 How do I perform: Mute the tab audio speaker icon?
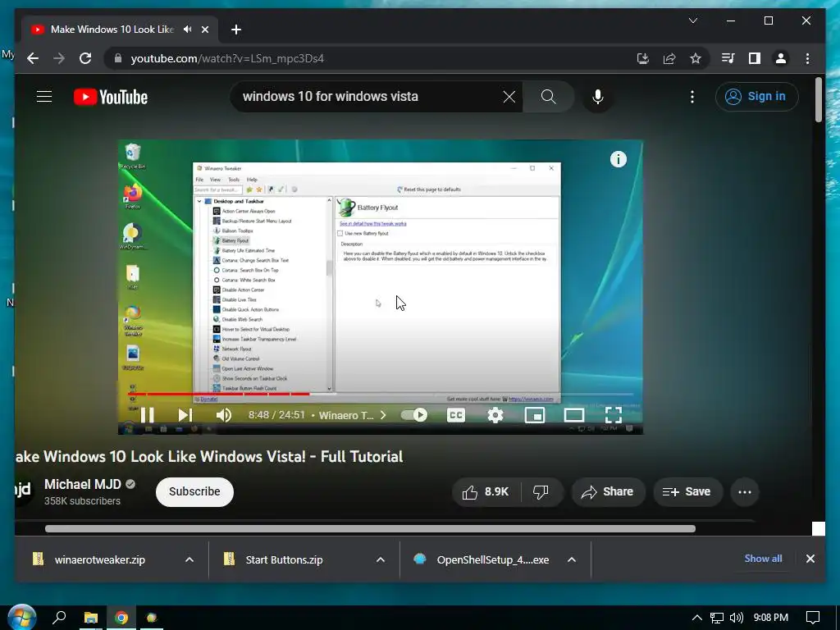187,30
